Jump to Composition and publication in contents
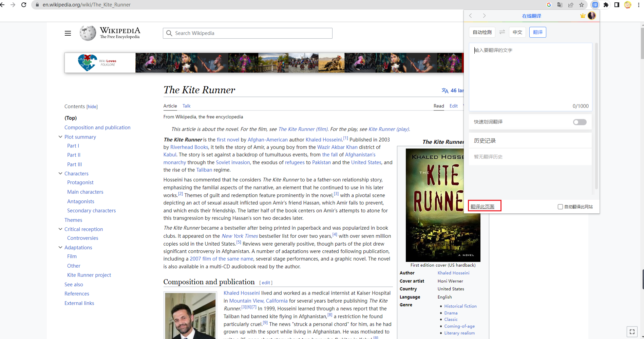Screen dimensions: 644x339 point(97,127)
